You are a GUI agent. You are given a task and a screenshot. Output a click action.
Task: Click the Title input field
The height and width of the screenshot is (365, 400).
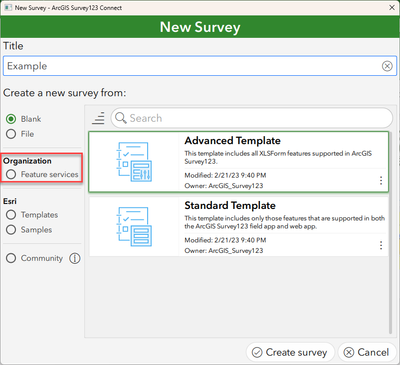pos(200,66)
